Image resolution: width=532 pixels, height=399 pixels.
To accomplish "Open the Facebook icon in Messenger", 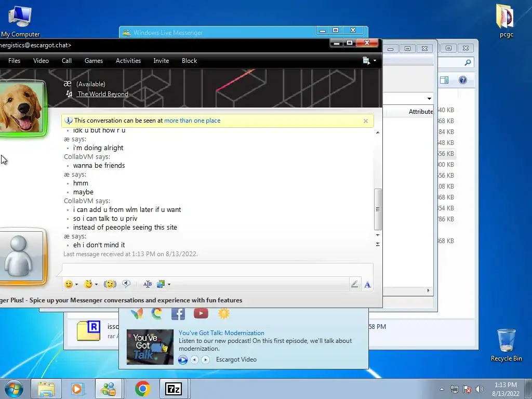I will coord(178,313).
